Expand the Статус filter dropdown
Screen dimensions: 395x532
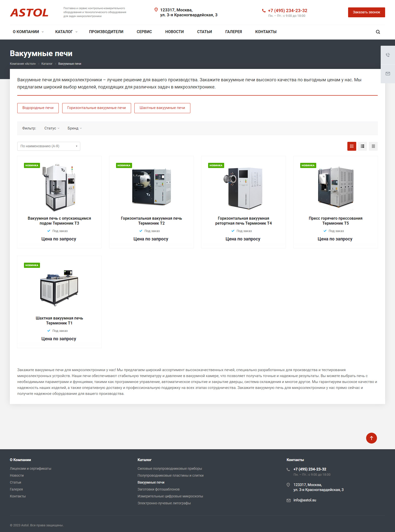52,128
